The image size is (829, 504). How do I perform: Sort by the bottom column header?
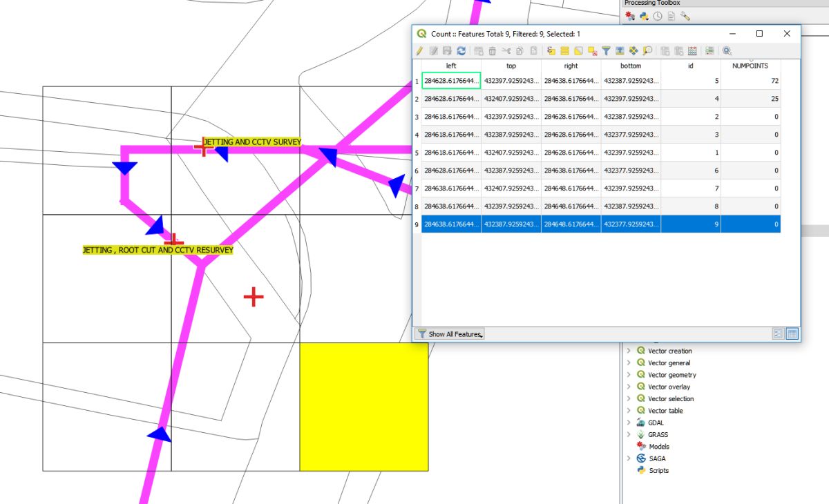[631, 66]
